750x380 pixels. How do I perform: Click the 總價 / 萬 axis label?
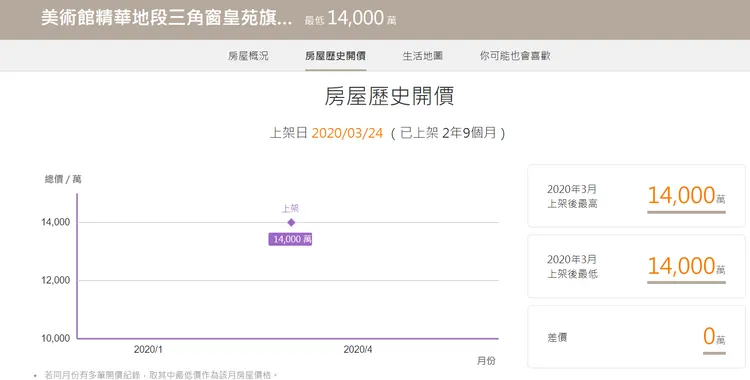[x=63, y=179]
